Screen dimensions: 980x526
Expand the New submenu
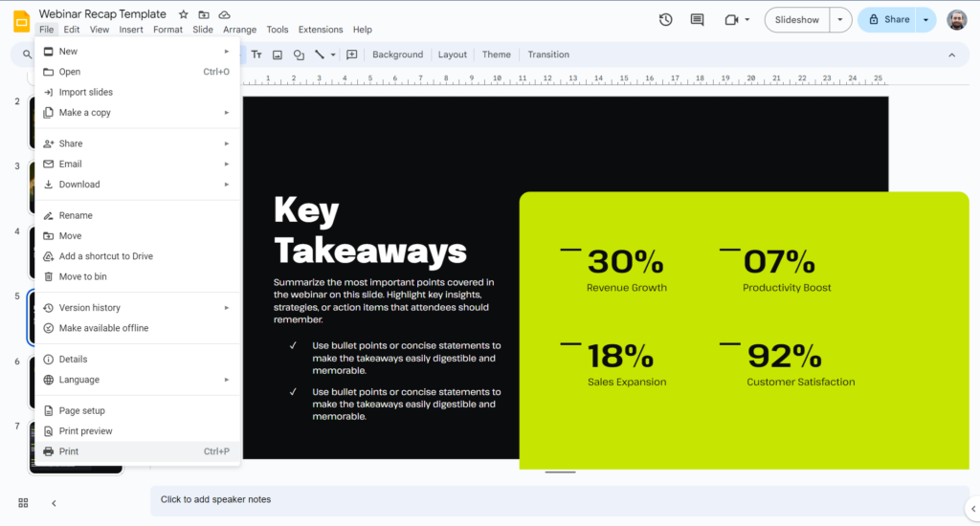point(227,52)
